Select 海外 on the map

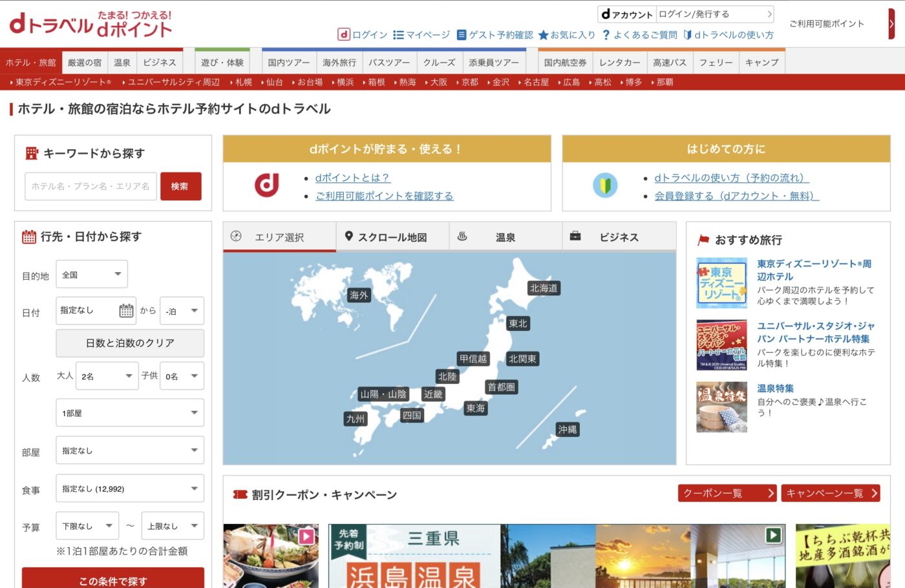click(359, 295)
